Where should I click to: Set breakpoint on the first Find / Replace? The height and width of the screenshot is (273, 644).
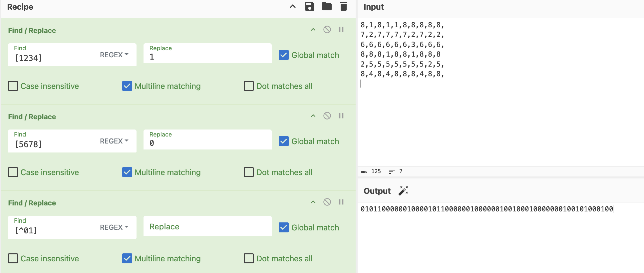pos(341,30)
